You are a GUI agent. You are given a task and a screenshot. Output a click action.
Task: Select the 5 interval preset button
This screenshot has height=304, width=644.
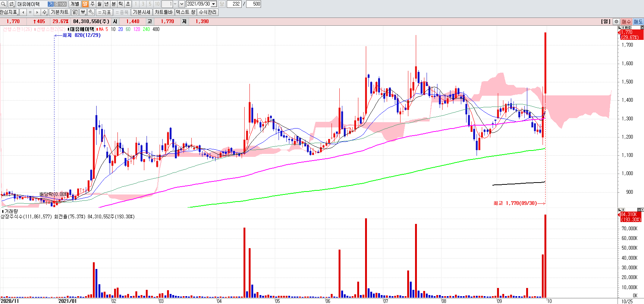tap(150, 4)
